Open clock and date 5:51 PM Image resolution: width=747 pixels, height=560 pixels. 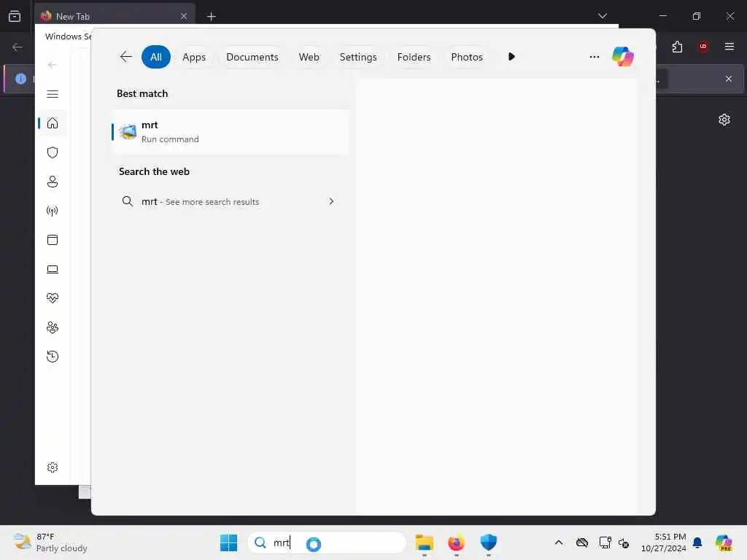point(664,542)
